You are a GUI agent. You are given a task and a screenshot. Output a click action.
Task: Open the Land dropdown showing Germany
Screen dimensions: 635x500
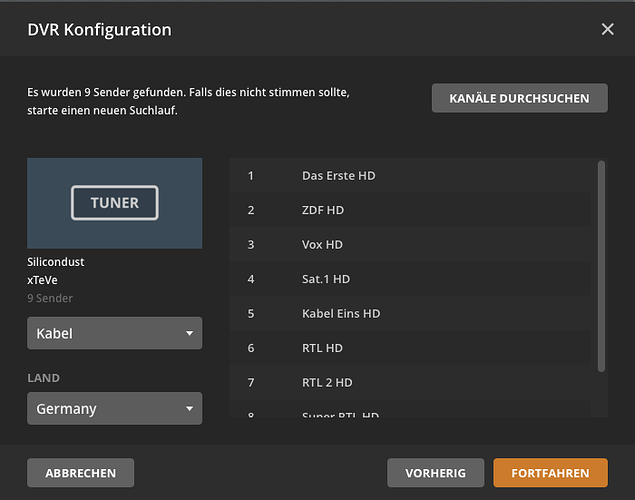(114, 409)
